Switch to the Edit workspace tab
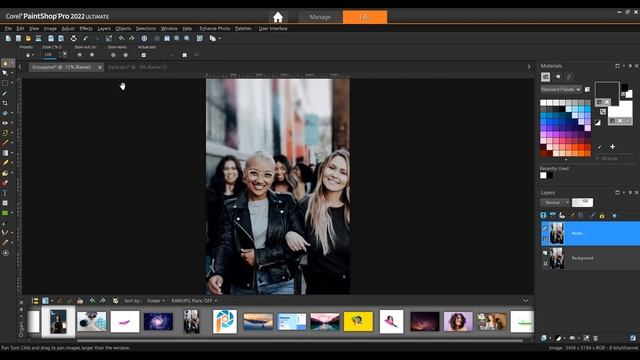Image resolution: width=640 pixels, height=360 pixels. 365,17
